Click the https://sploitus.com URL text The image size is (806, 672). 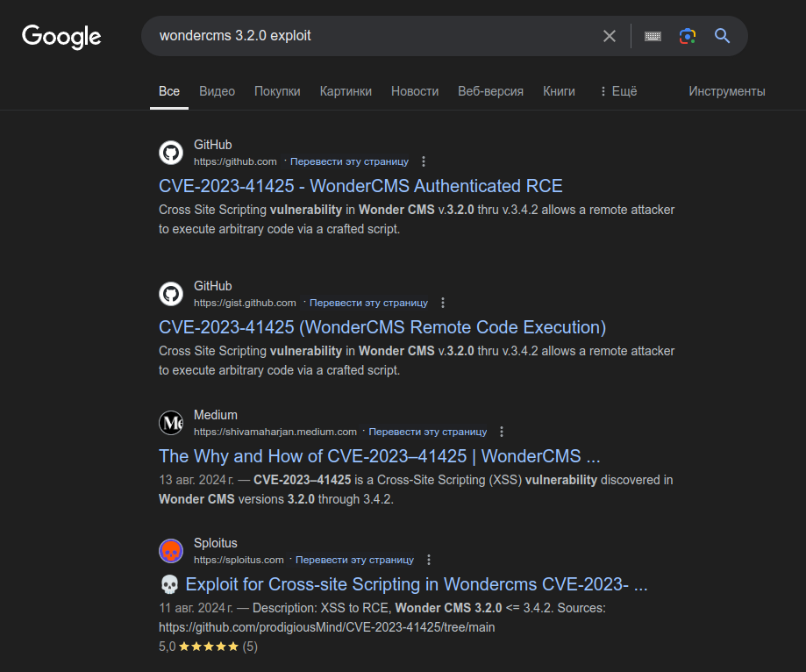(239, 560)
